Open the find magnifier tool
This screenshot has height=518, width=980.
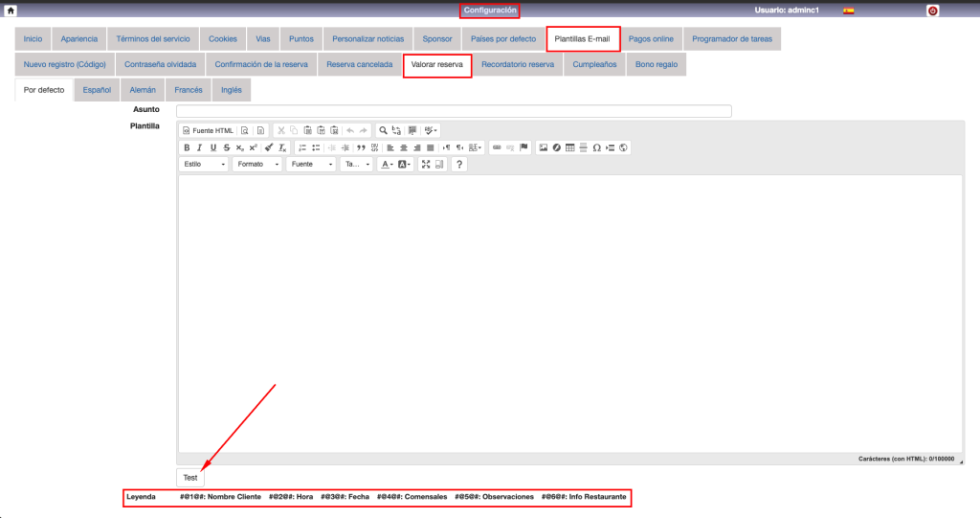point(383,130)
